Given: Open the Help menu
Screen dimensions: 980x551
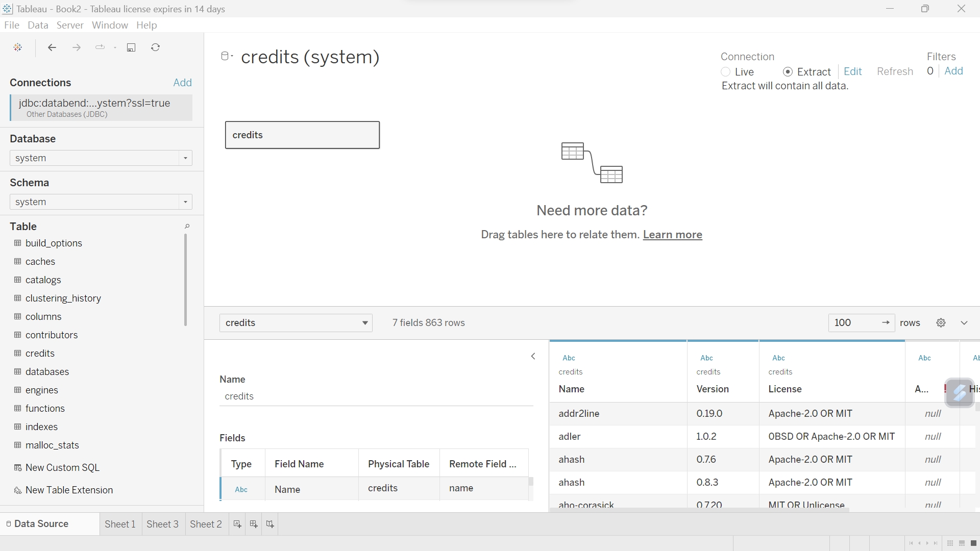Looking at the screenshot, I should click(146, 25).
